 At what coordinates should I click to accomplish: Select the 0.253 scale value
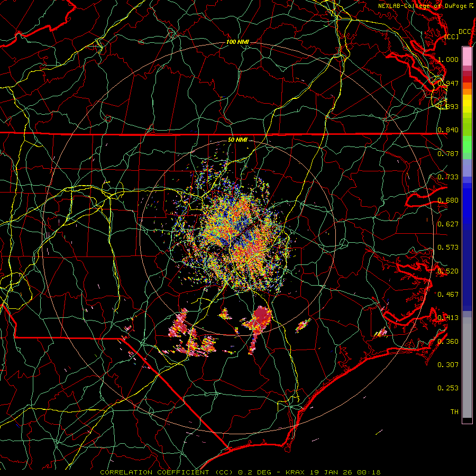[x=448, y=388]
